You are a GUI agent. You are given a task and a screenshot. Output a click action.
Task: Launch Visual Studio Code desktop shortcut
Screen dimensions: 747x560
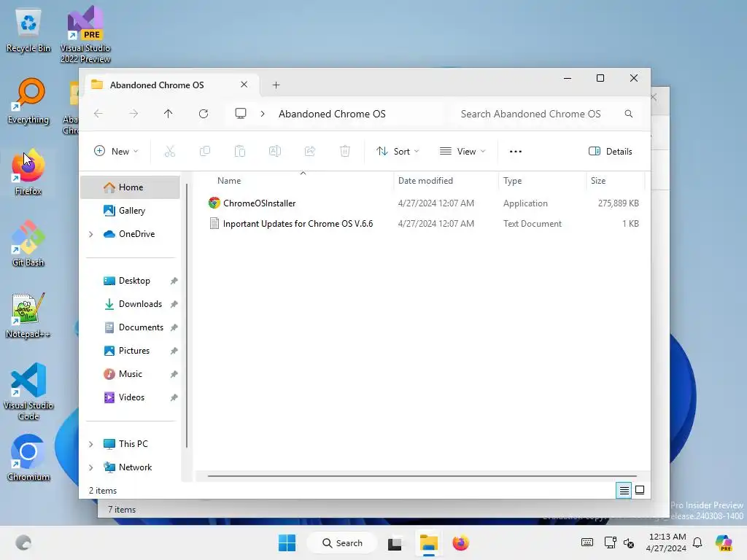point(28,392)
